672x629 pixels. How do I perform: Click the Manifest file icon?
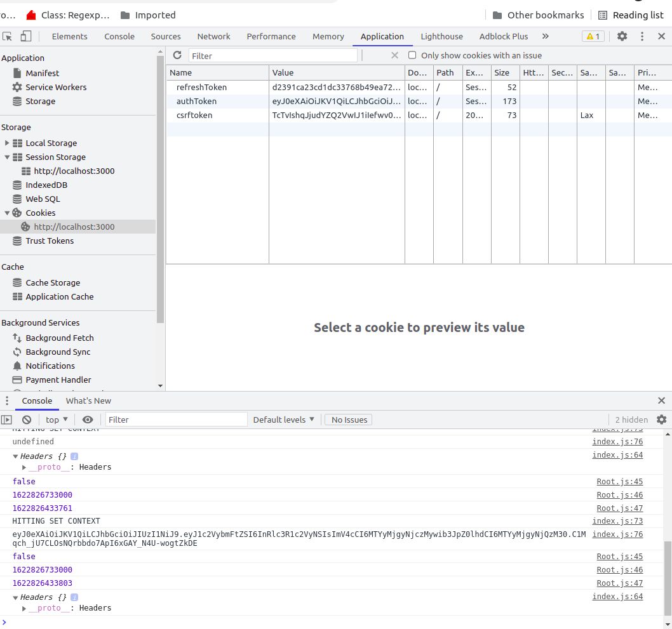pyautogui.click(x=17, y=73)
